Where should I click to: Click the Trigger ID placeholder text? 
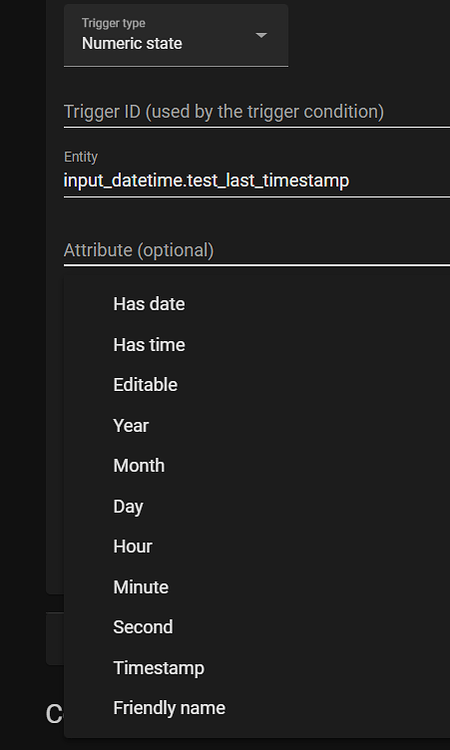(x=224, y=111)
